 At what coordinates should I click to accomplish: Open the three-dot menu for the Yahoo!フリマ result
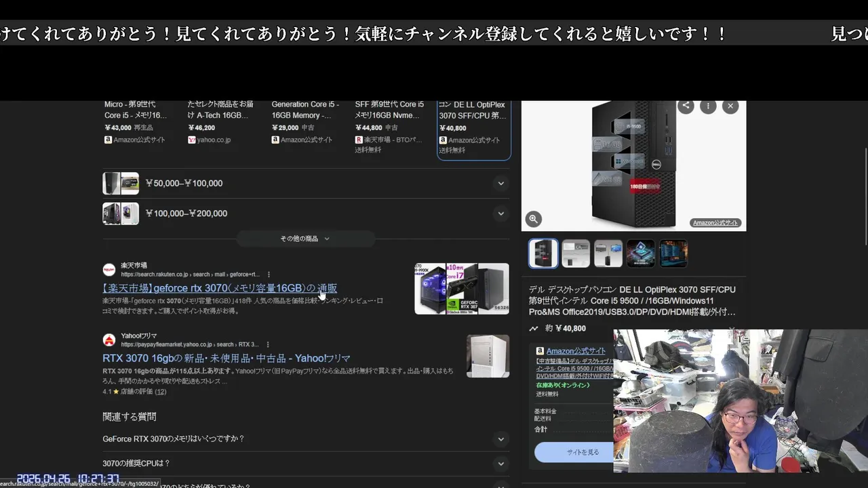tap(268, 344)
